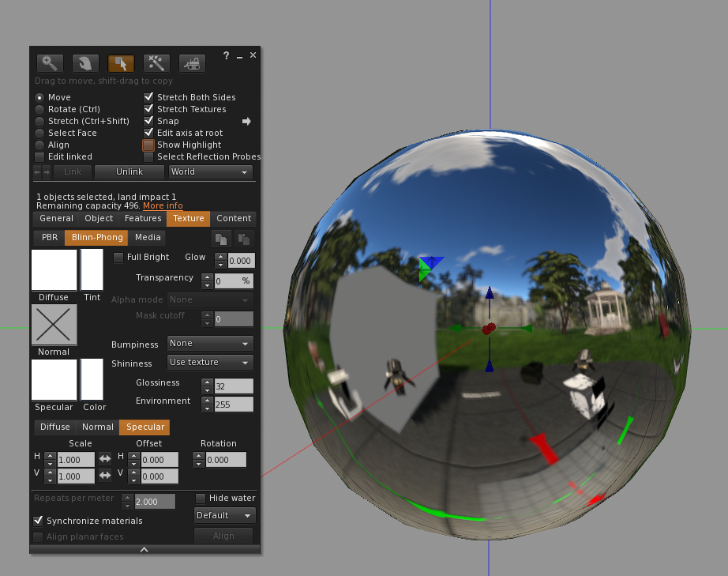Uncheck Stretch Textures
The height and width of the screenshot is (576, 728).
tap(148, 109)
